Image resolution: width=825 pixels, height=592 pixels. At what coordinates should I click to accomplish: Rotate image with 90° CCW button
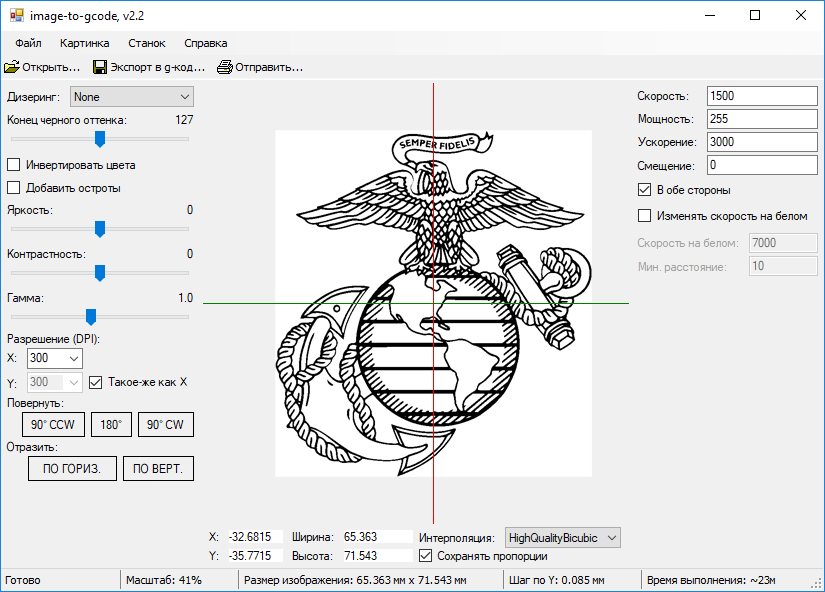point(53,425)
